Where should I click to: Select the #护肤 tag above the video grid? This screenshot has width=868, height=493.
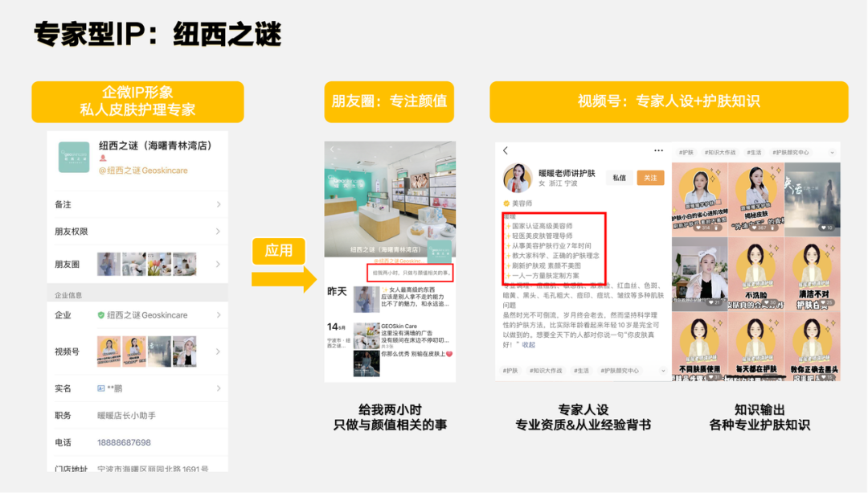pyautogui.click(x=686, y=152)
